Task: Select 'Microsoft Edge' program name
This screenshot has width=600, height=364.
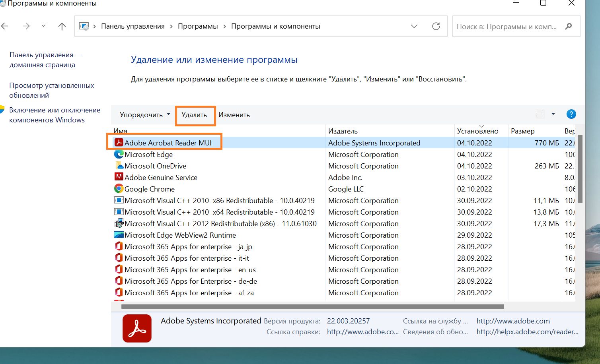Action: coord(148,154)
